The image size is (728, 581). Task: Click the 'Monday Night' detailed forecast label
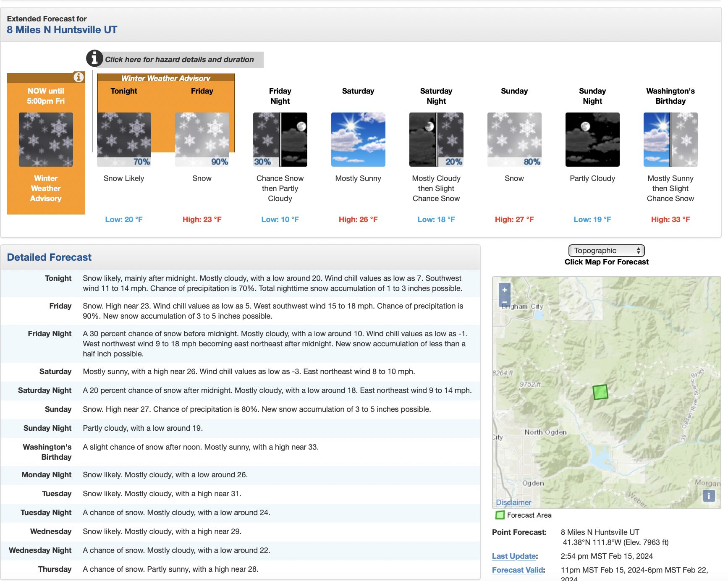tap(47, 475)
